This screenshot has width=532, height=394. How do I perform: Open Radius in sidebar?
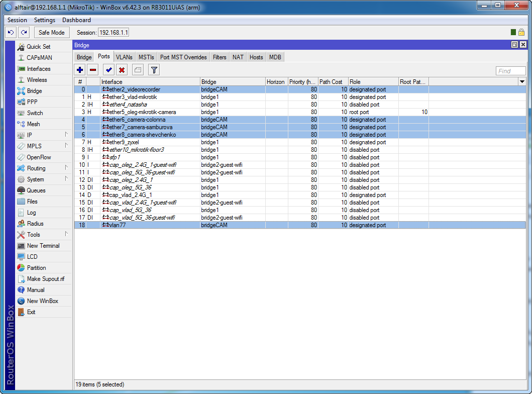pyautogui.click(x=44, y=224)
